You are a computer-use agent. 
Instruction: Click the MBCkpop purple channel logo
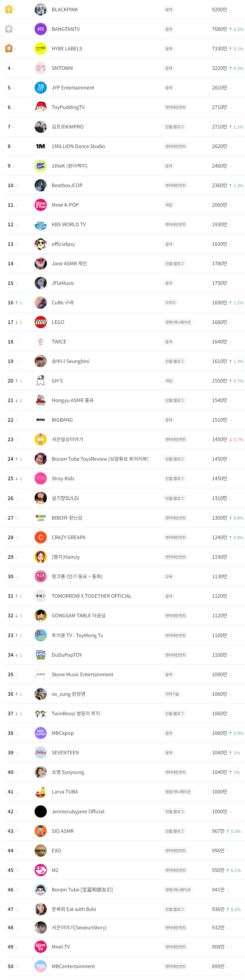point(40,733)
